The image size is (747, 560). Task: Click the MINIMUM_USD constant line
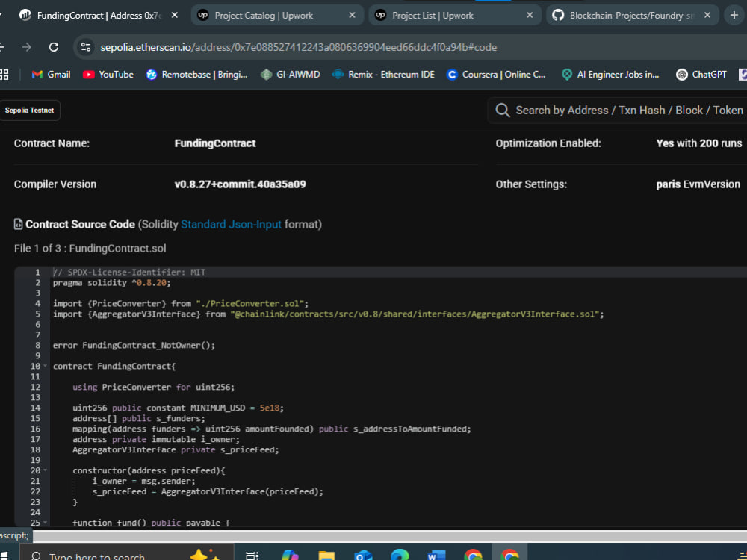pos(179,408)
